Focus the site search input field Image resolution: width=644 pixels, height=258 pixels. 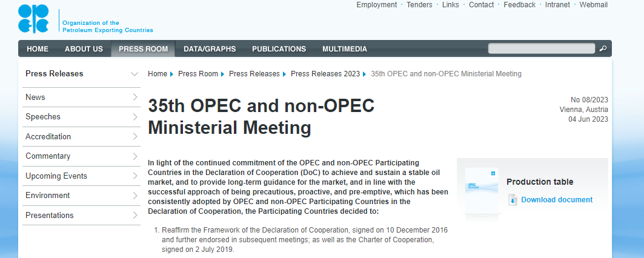(541, 48)
